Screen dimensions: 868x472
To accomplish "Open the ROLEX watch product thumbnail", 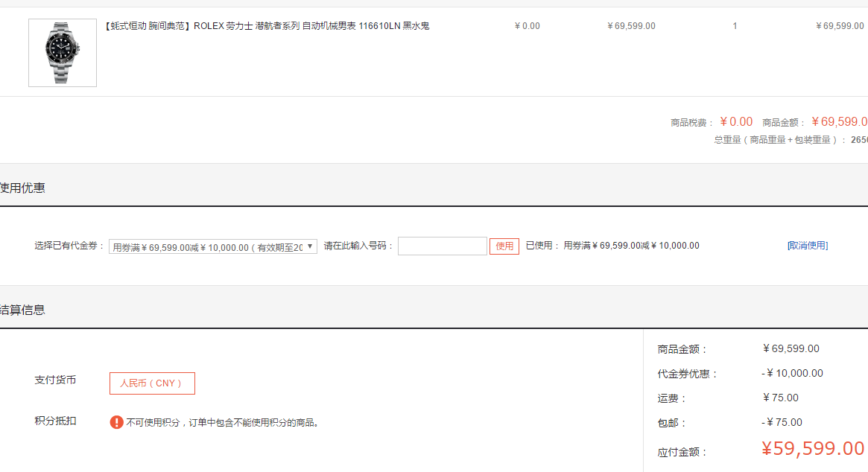I will [63, 53].
